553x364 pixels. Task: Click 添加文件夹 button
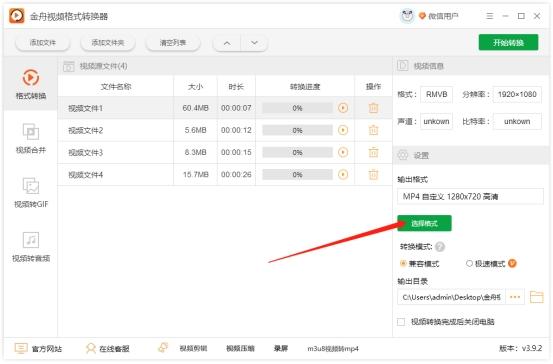tap(108, 43)
